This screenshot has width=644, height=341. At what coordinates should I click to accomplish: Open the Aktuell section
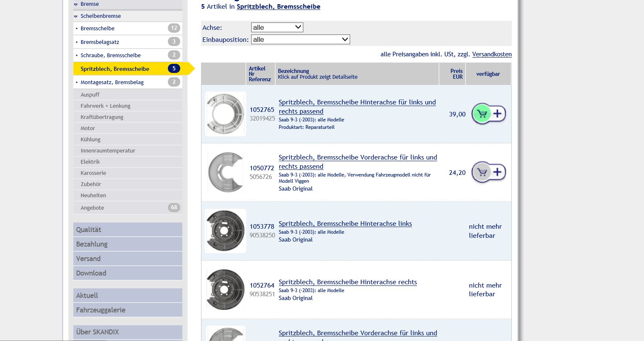128,295
